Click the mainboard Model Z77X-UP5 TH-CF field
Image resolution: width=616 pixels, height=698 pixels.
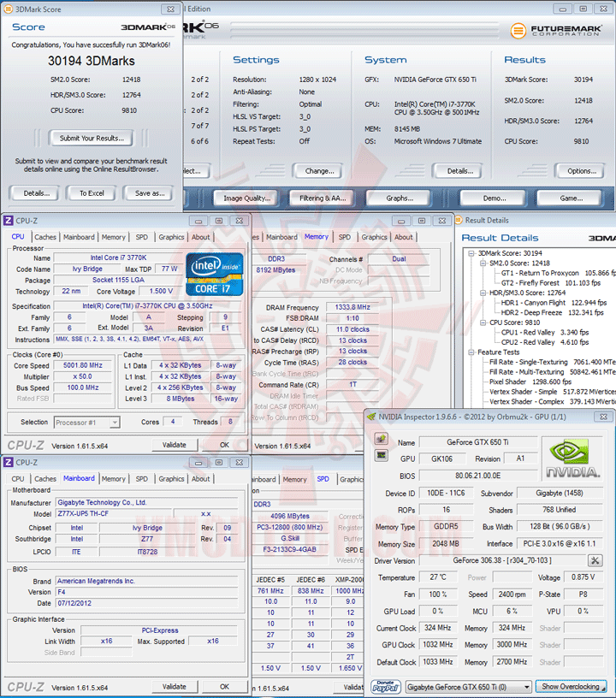(114, 514)
